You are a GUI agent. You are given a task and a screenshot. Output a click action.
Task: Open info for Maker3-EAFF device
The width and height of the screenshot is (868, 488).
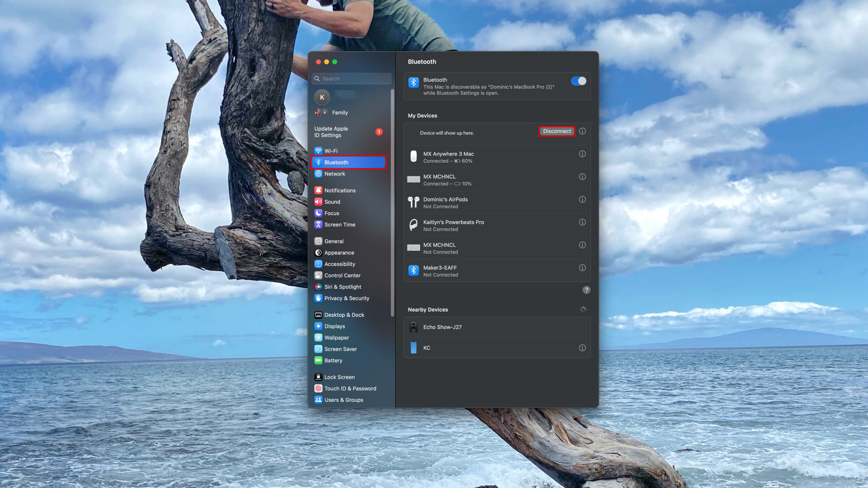[582, 268]
